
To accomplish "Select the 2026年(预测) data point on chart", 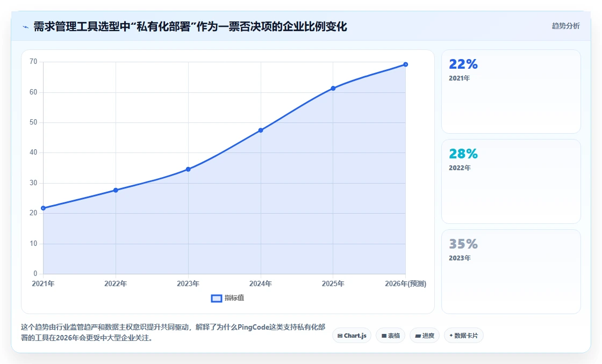I will click(406, 64).
